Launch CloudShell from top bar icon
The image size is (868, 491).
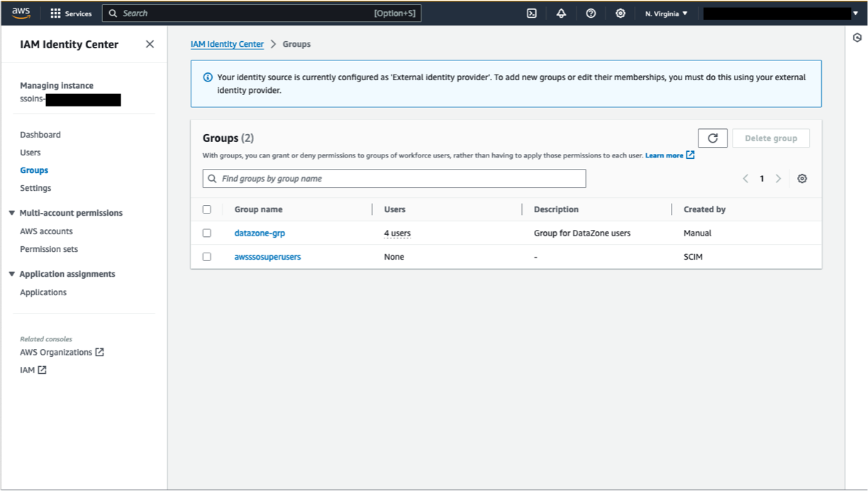531,13
